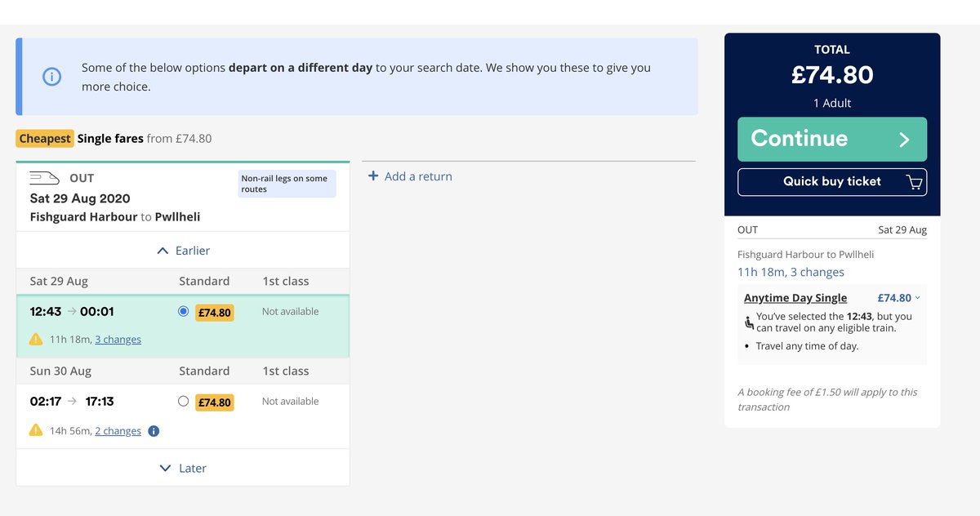Click the arrow icon on the Continue button
This screenshot has width=980, height=516.
tap(904, 140)
